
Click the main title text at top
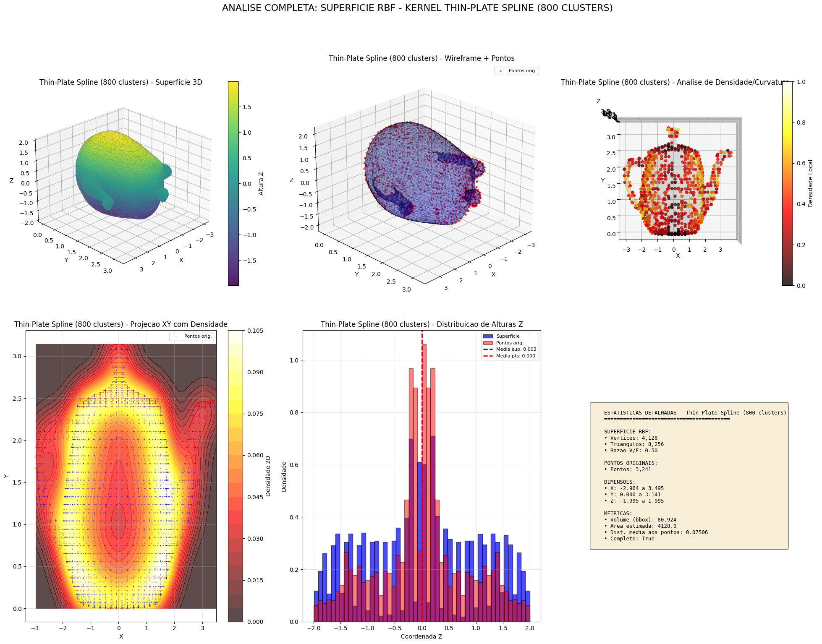[417, 8]
